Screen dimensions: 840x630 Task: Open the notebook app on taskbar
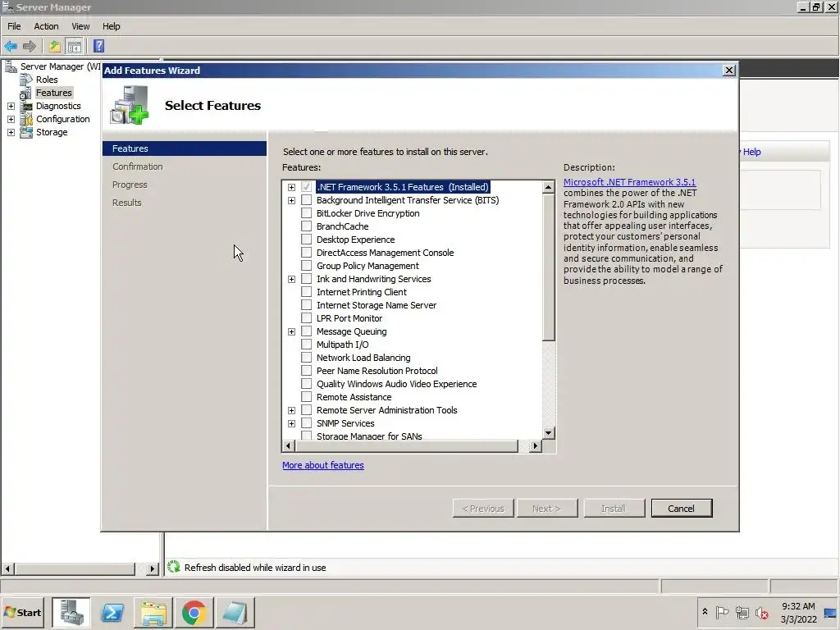[235, 612]
